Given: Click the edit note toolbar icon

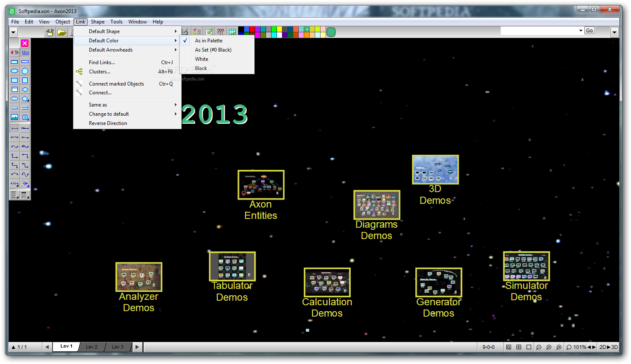Looking at the screenshot, I should (x=209, y=32).
